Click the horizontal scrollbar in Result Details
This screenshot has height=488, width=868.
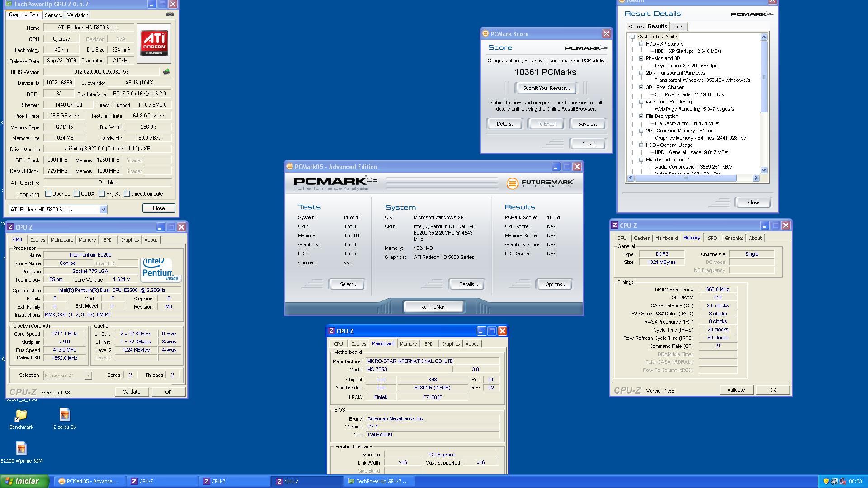(686, 178)
